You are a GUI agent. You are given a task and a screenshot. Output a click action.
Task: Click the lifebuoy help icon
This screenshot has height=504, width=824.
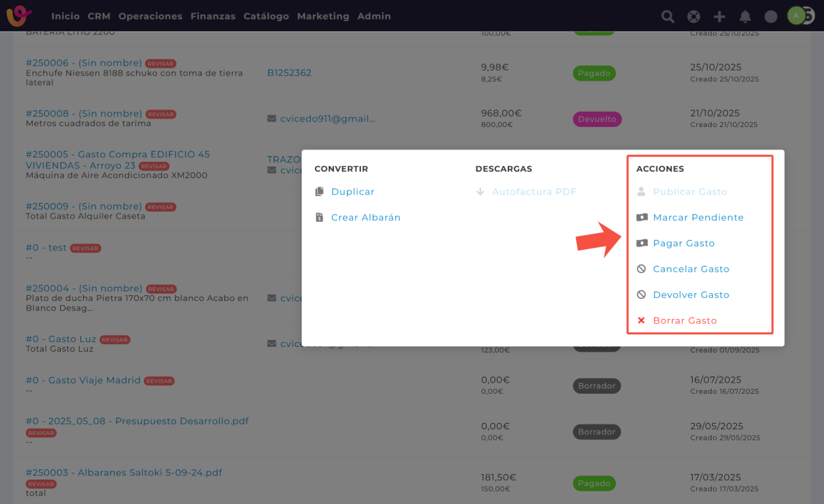693,16
